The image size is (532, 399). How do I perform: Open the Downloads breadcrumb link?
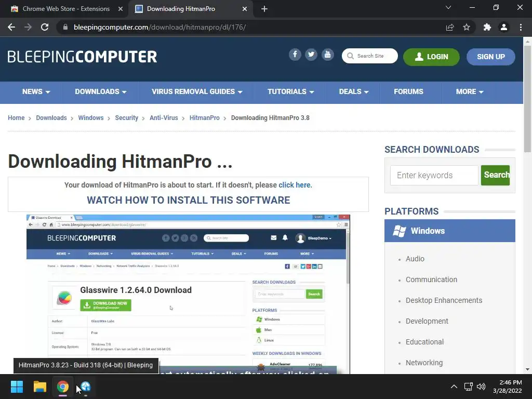pos(51,118)
